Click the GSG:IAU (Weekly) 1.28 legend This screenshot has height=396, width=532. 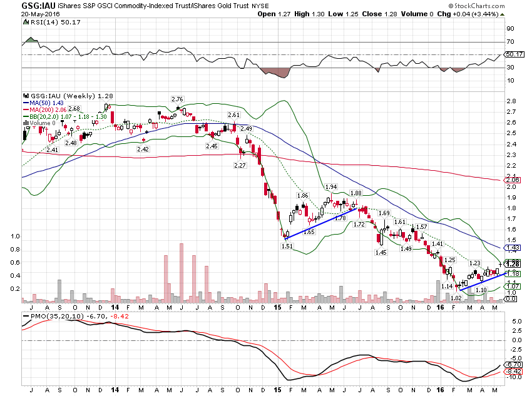click(x=72, y=96)
